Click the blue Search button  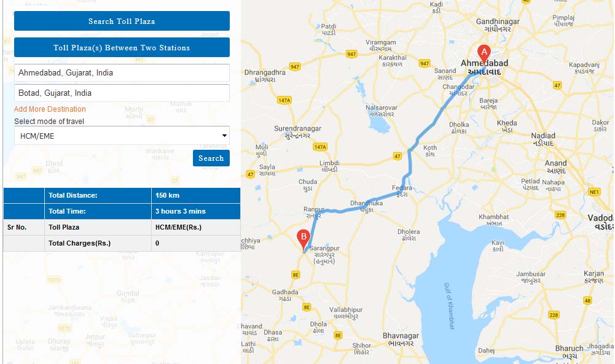click(211, 158)
